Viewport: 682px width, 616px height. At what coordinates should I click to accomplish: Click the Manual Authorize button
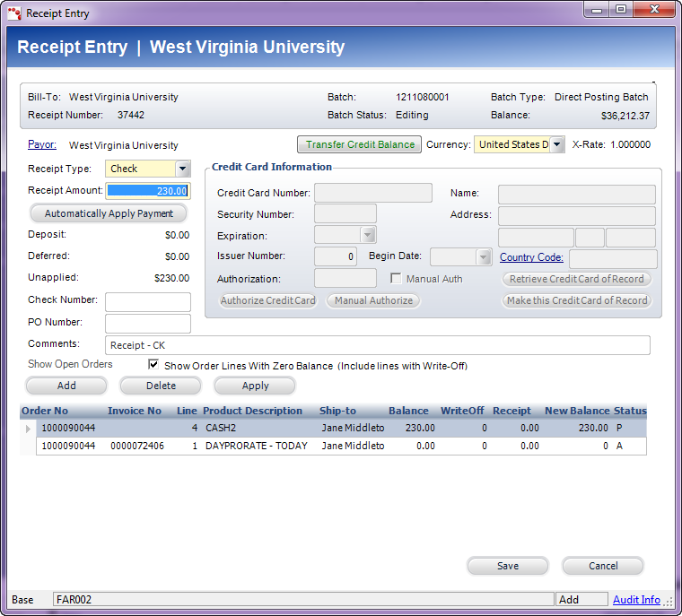point(373,300)
